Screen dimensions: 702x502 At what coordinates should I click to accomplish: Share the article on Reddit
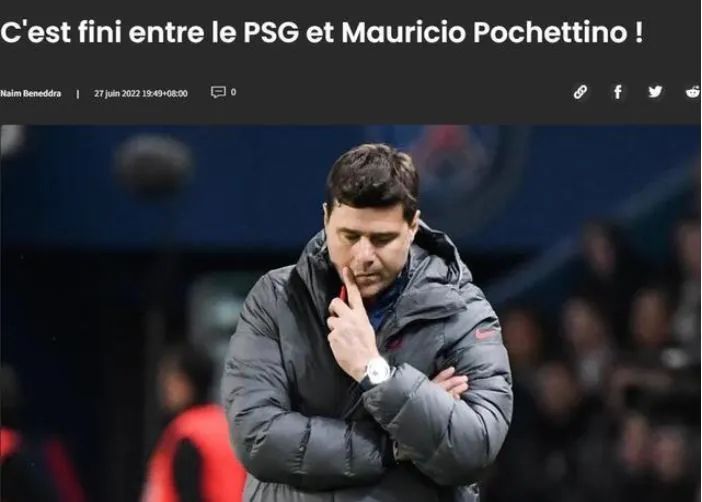coord(693,92)
